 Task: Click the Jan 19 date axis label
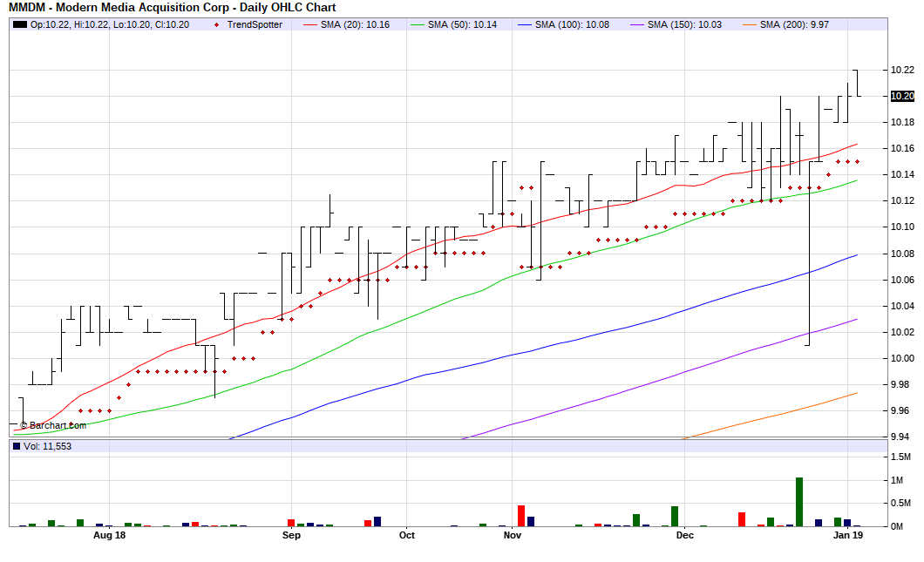pyautogui.click(x=848, y=536)
